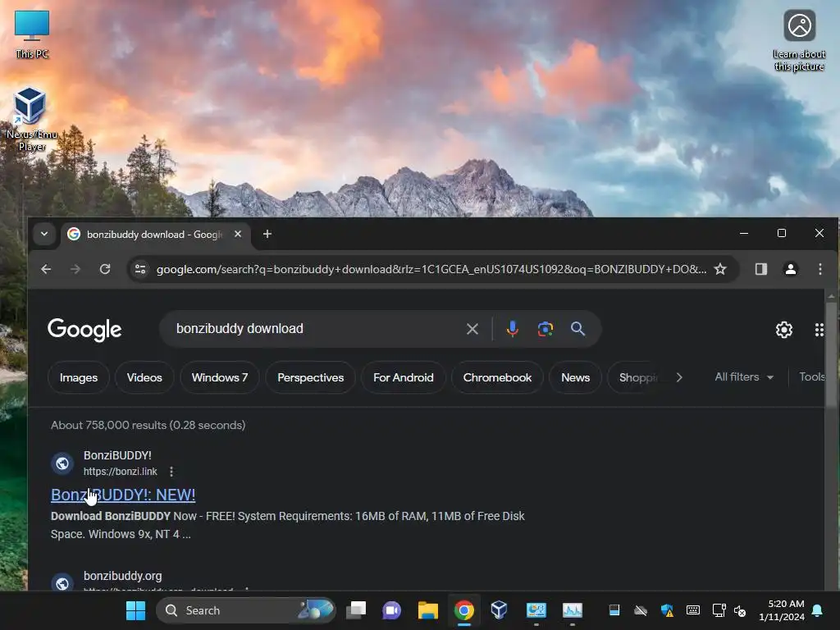Click the BonziBUDDY! result favicon
Viewport: 840px width, 630px height.
62,463
